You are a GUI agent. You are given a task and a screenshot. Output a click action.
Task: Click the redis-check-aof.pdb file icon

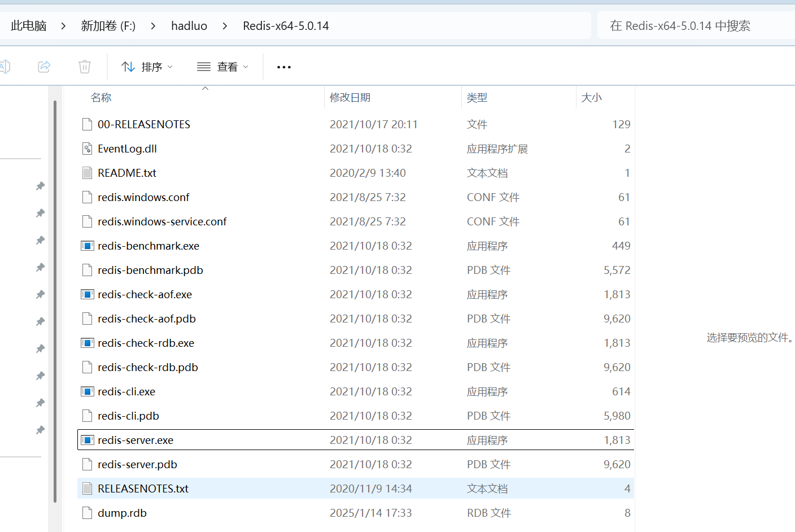click(x=87, y=319)
